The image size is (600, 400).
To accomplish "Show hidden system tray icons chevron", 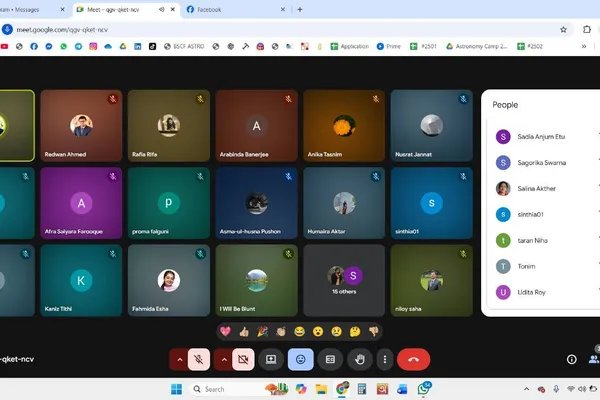I will click(x=527, y=389).
